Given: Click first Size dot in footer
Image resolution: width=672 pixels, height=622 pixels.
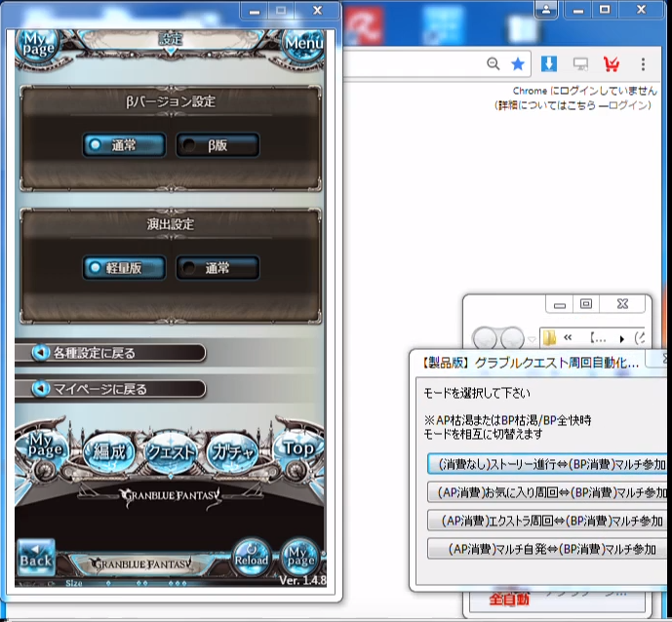Looking at the screenshot, I should (109, 583).
